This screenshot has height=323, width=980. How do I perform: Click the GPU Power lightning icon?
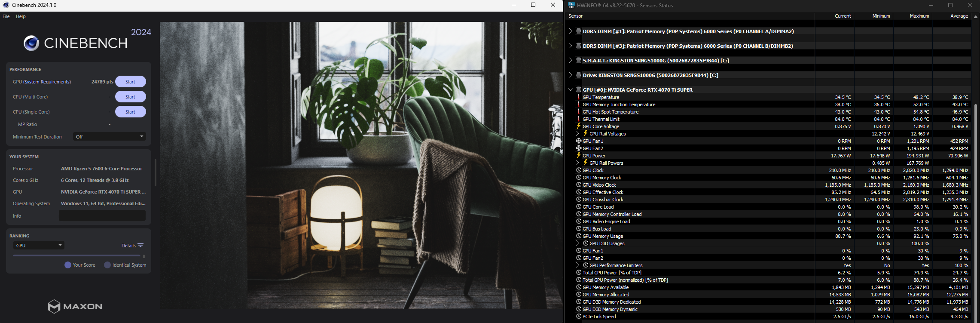[x=579, y=156]
